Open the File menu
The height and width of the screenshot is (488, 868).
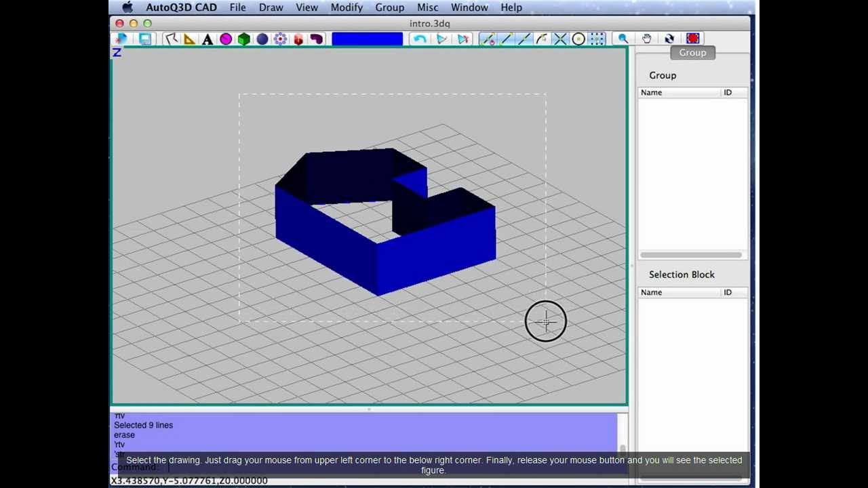(237, 7)
